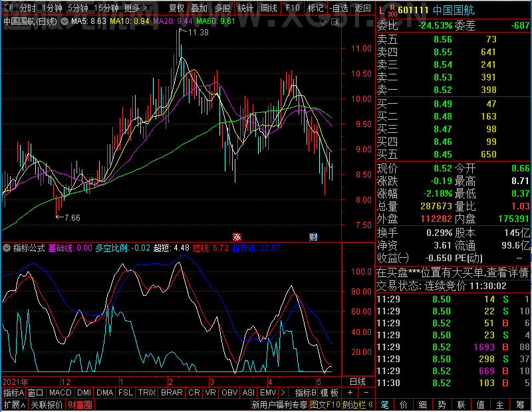Expand the 扩展 panel
Image resolution: width=532 pixels, height=412 pixels.
15,405
